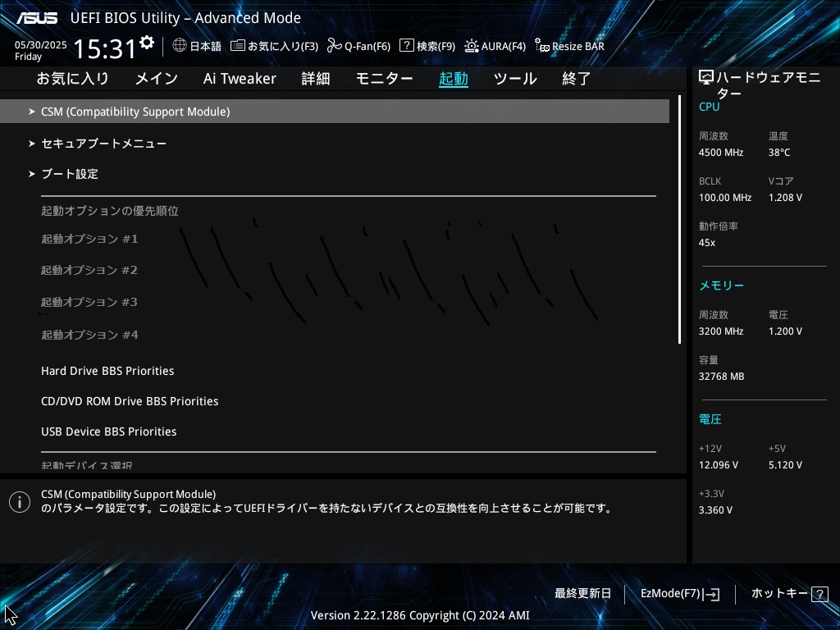Click the settings gear next to the clock
840x630 pixels.
coord(147,43)
